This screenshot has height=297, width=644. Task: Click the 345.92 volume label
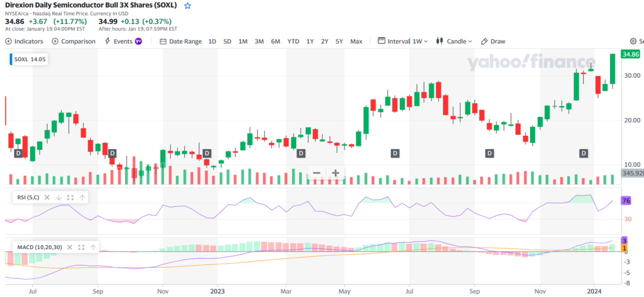pos(632,173)
